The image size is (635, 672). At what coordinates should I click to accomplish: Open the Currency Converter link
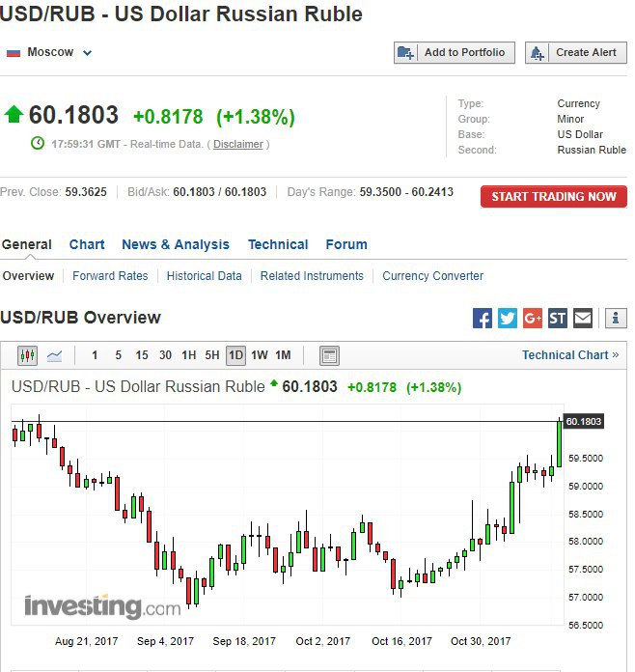432,275
